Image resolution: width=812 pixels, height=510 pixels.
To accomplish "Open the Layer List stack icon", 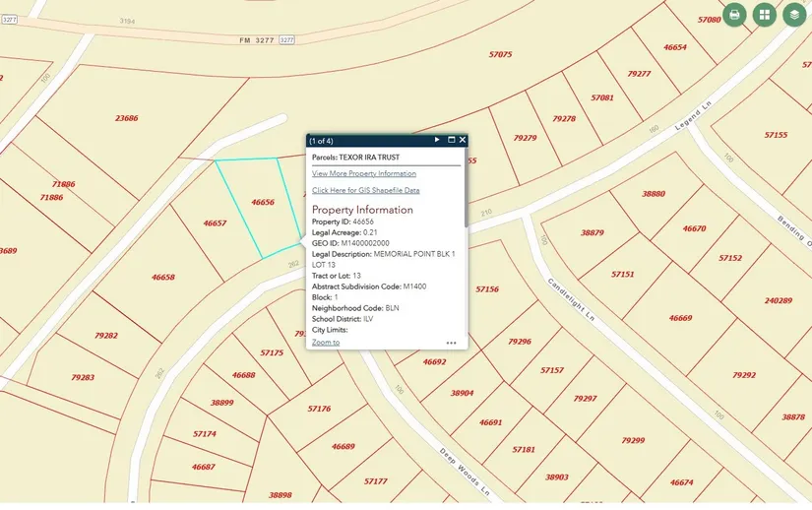I will (793, 15).
